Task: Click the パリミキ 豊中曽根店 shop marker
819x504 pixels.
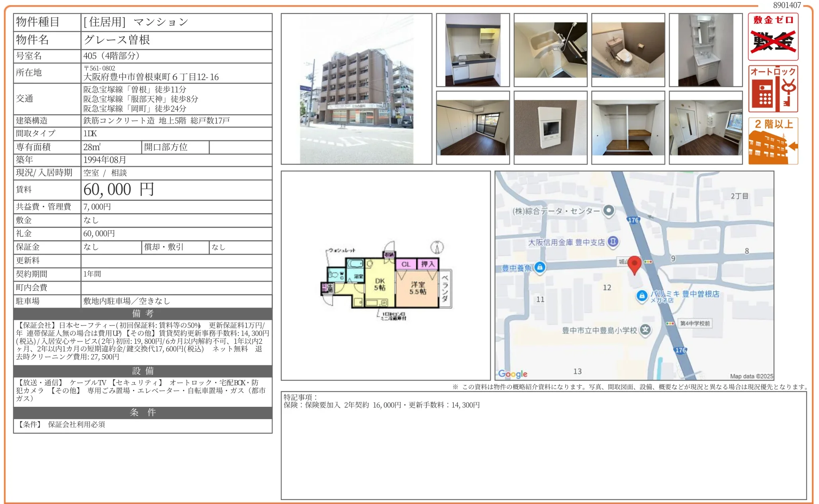Action: [x=641, y=296]
